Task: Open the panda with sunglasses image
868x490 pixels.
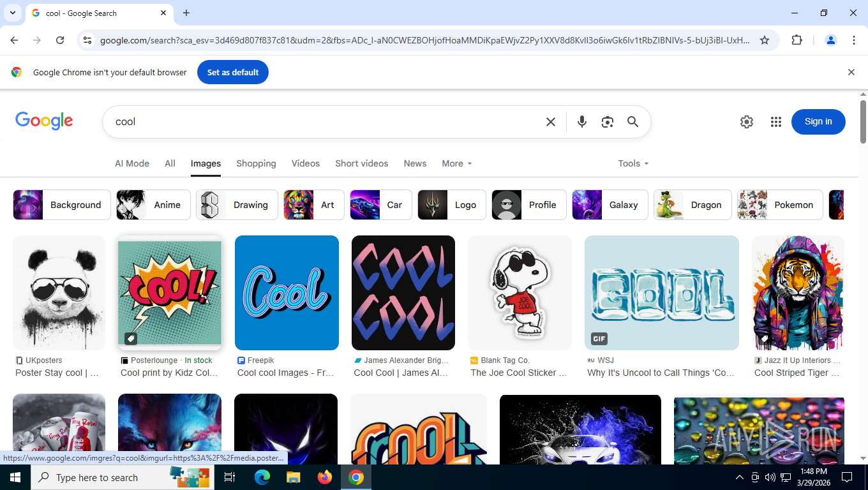Action: pyautogui.click(x=59, y=293)
